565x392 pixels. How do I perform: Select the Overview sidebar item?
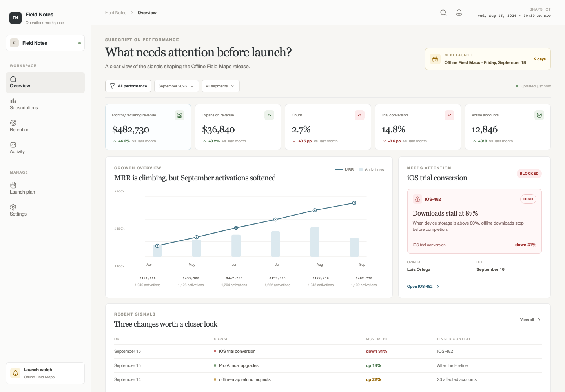[45, 82]
